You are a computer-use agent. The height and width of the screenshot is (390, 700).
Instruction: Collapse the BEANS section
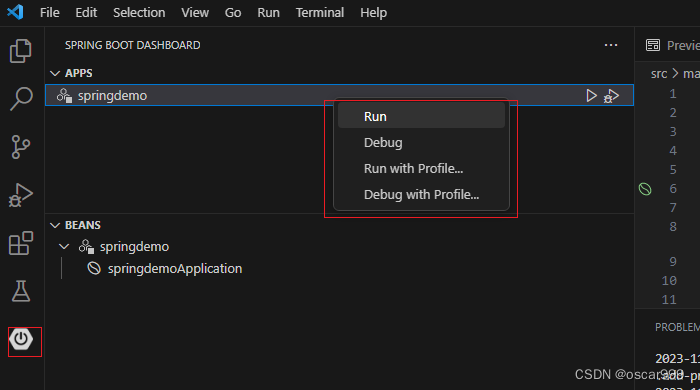click(55, 225)
